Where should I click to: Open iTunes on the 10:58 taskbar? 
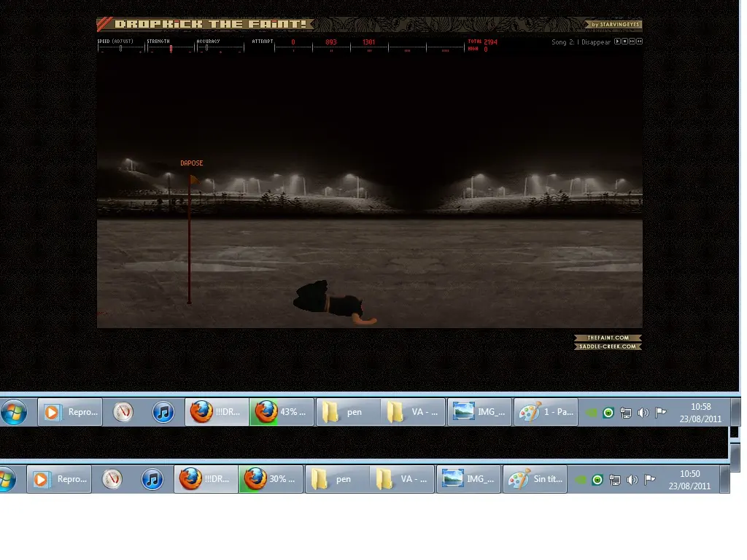[163, 412]
